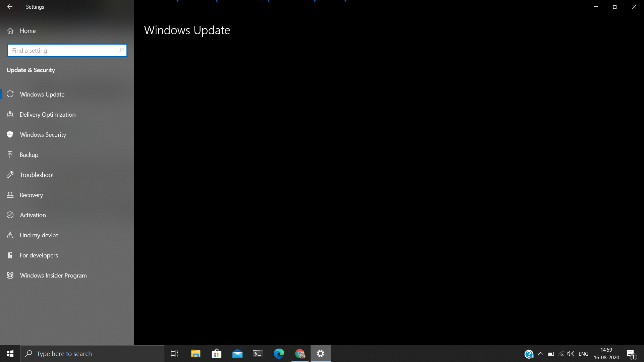Image resolution: width=644 pixels, height=362 pixels.
Task: Click the Delivery Optimization icon
Action: tap(10, 114)
